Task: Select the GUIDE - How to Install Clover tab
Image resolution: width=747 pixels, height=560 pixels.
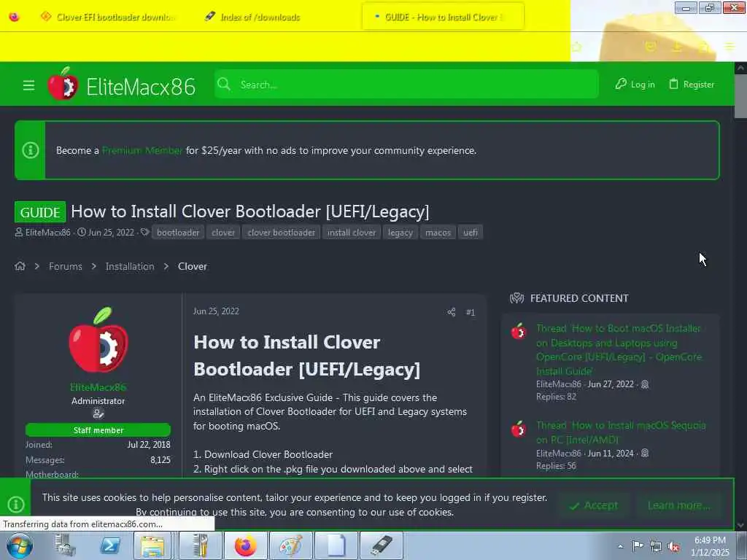Action: 443,17
